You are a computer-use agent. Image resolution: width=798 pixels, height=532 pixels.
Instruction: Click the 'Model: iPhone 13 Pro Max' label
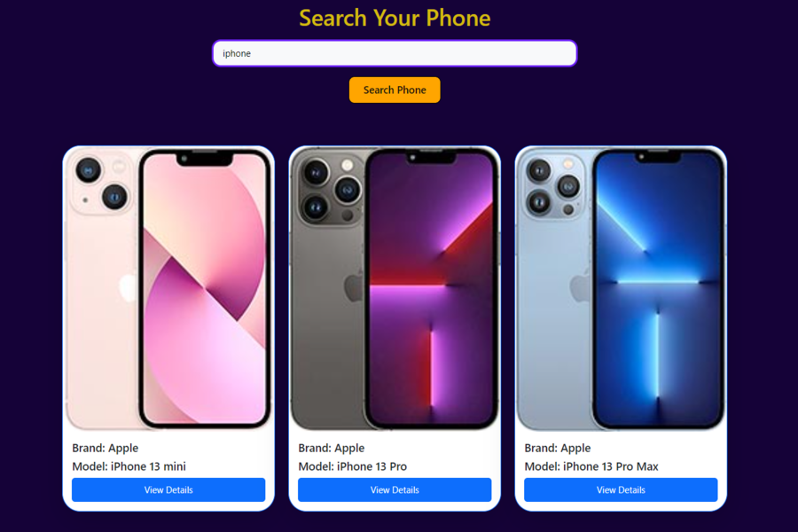point(591,466)
